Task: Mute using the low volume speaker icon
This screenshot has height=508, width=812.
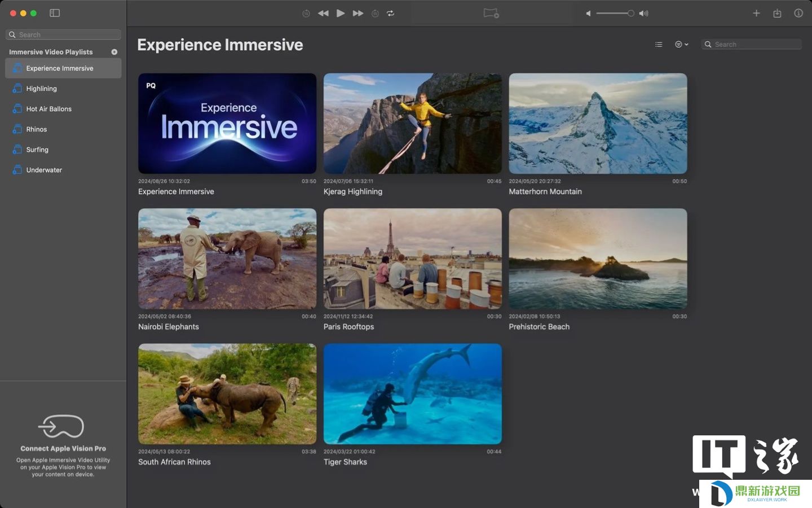Action: 588,13
